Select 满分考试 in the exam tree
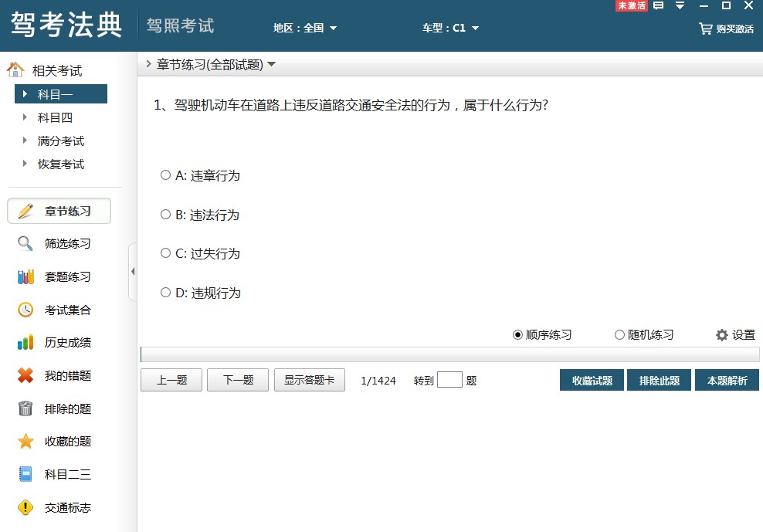This screenshot has height=532, width=763. [60, 141]
